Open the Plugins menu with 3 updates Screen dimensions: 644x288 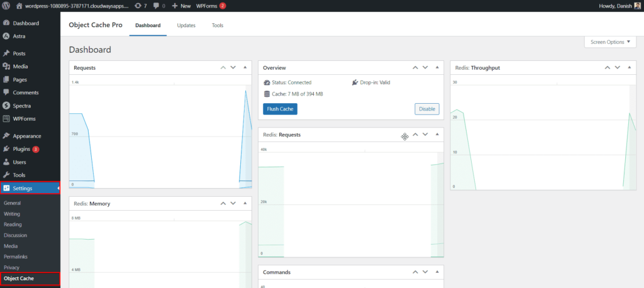21,149
